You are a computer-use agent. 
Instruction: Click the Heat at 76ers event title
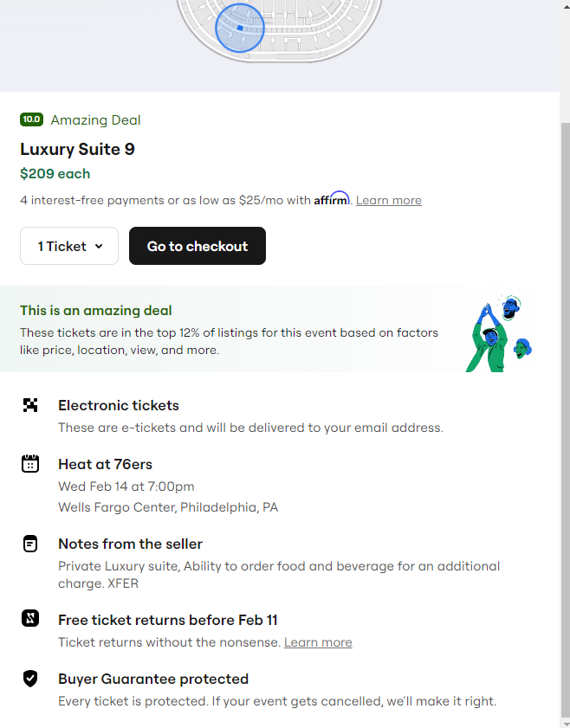105,464
